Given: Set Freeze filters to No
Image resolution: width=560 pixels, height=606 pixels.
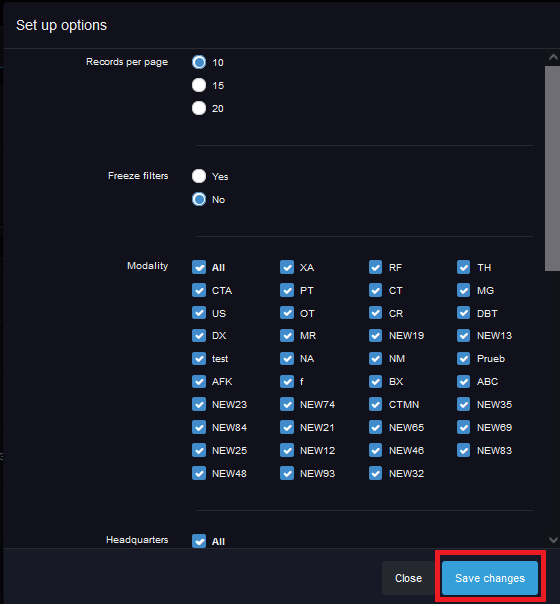Looking at the screenshot, I should 199,199.
